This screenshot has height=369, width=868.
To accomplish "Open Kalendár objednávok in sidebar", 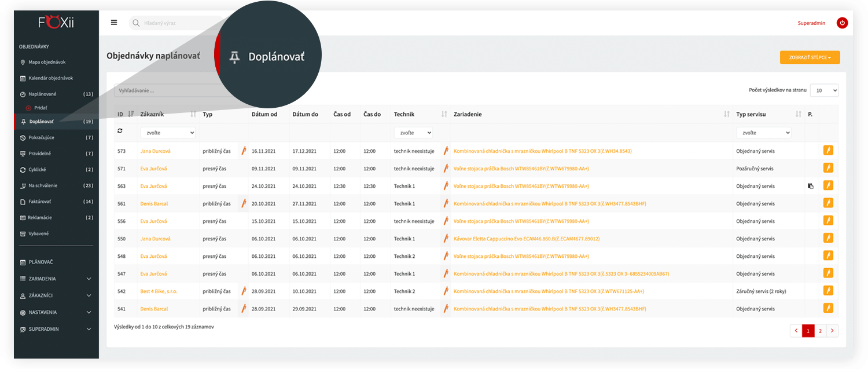I will 50,78.
